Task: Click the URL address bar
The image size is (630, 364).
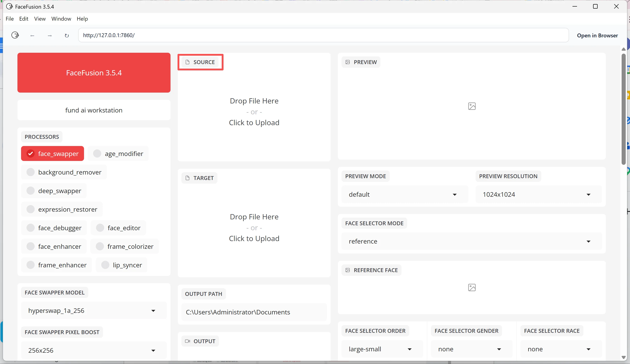Action: click(323, 35)
